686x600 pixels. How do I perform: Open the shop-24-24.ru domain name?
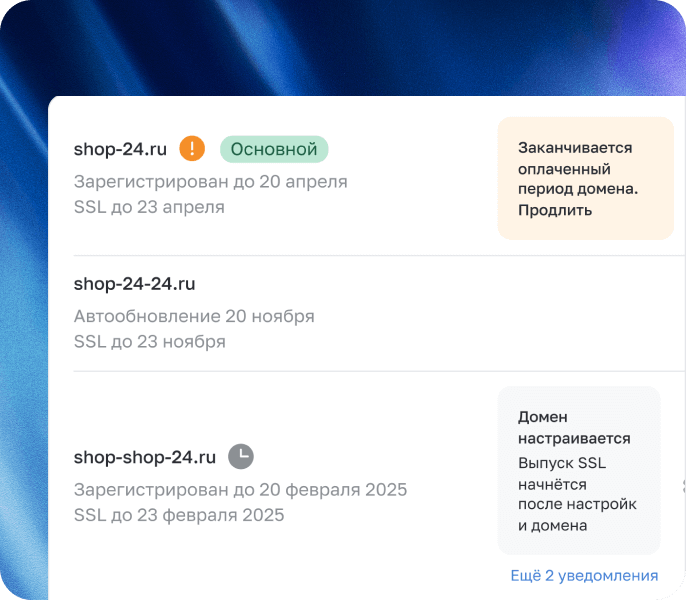[134, 284]
